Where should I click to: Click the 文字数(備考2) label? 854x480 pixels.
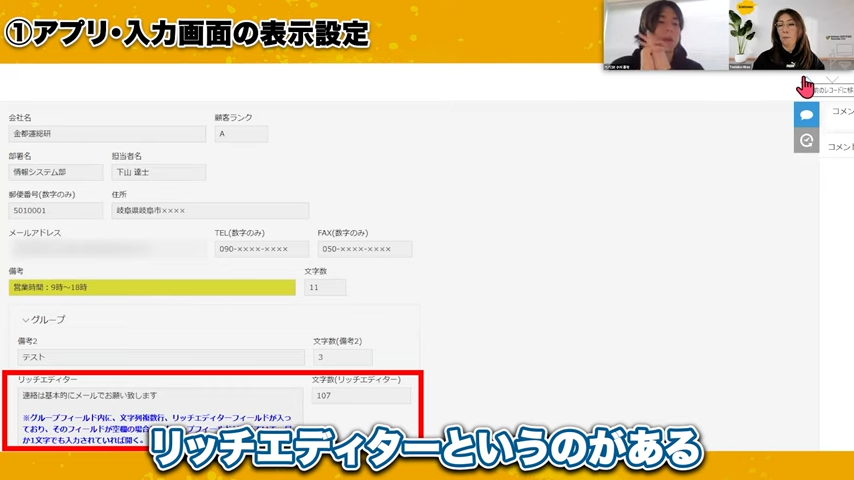337,341
